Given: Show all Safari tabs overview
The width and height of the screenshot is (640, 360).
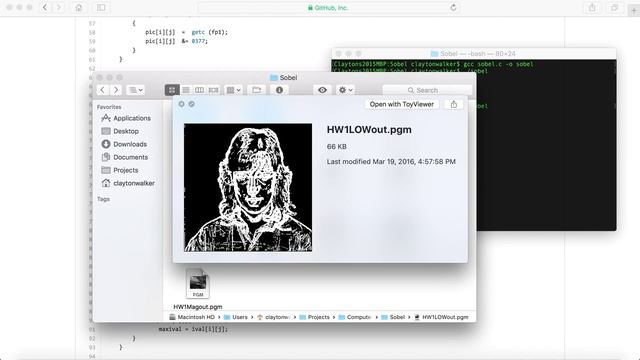Looking at the screenshot, I should pyautogui.click(x=614, y=7).
